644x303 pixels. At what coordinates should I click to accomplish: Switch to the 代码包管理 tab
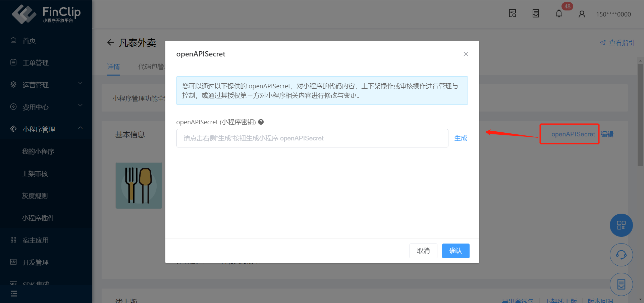click(x=151, y=67)
